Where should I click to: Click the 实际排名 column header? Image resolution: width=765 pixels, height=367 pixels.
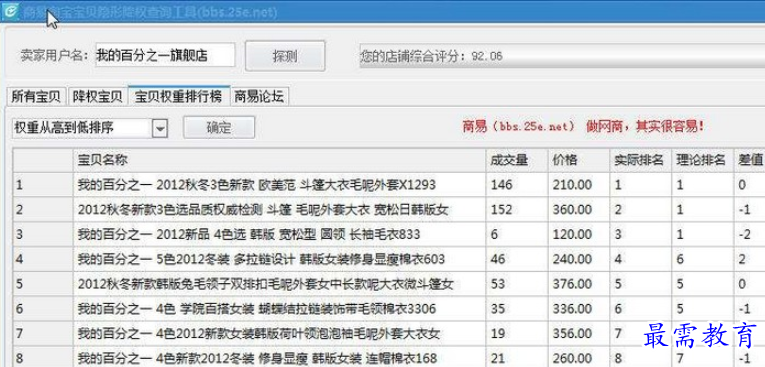[x=640, y=160]
